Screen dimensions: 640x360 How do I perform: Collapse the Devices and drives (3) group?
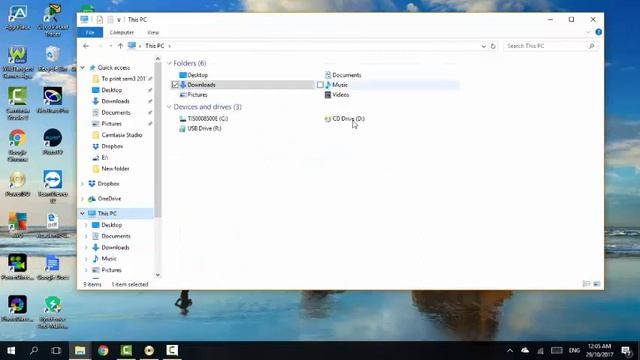click(169, 107)
